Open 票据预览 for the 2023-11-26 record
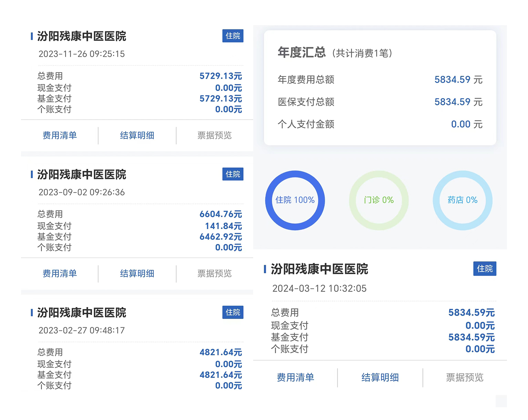Screen dimensions: 528x420 coord(214,135)
